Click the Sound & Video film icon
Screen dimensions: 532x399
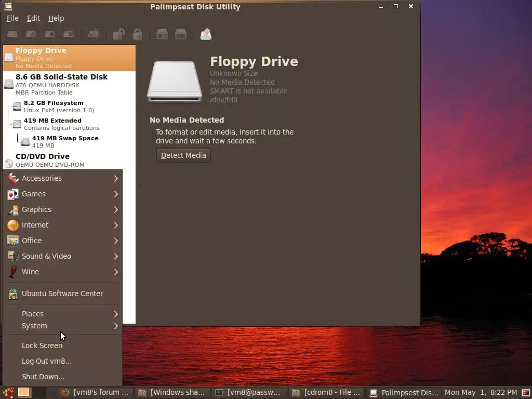13,256
